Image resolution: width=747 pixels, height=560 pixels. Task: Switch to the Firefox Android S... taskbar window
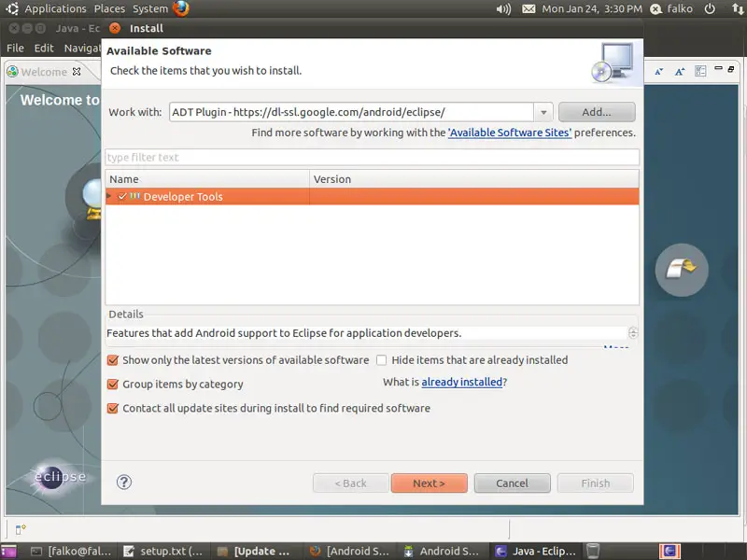349,551
